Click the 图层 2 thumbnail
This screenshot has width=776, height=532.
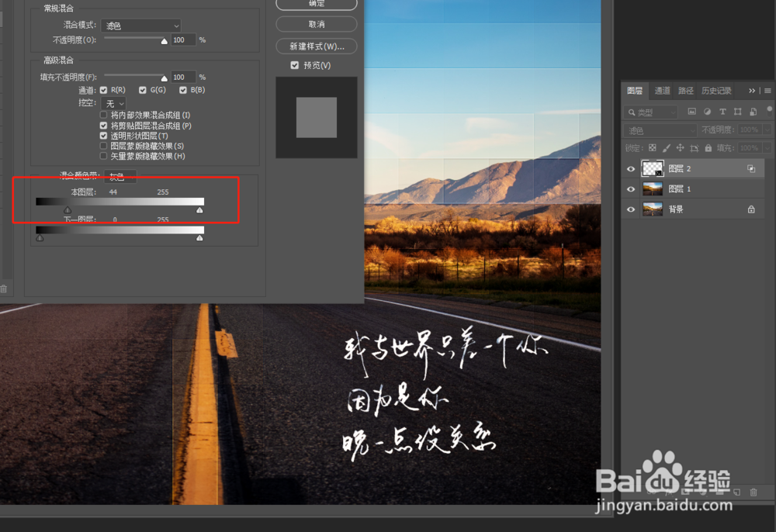[653, 168]
